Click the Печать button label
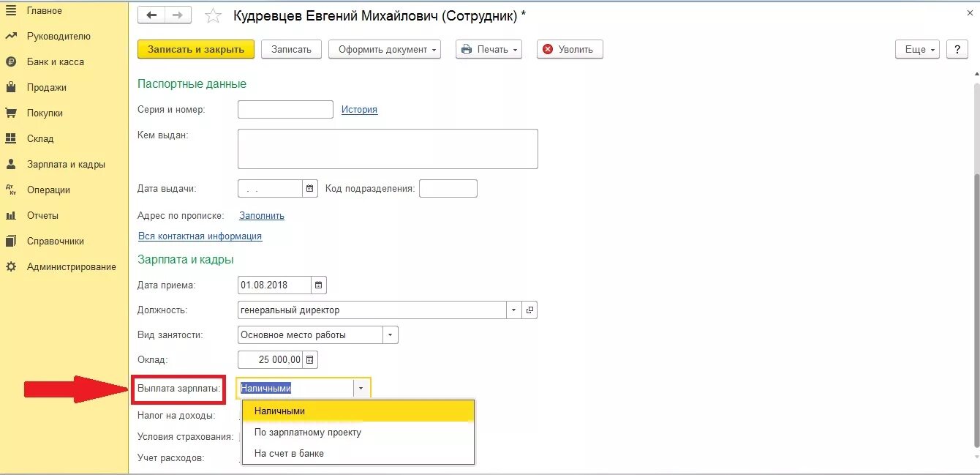This screenshot has width=980, height=475. coord(493,49)
